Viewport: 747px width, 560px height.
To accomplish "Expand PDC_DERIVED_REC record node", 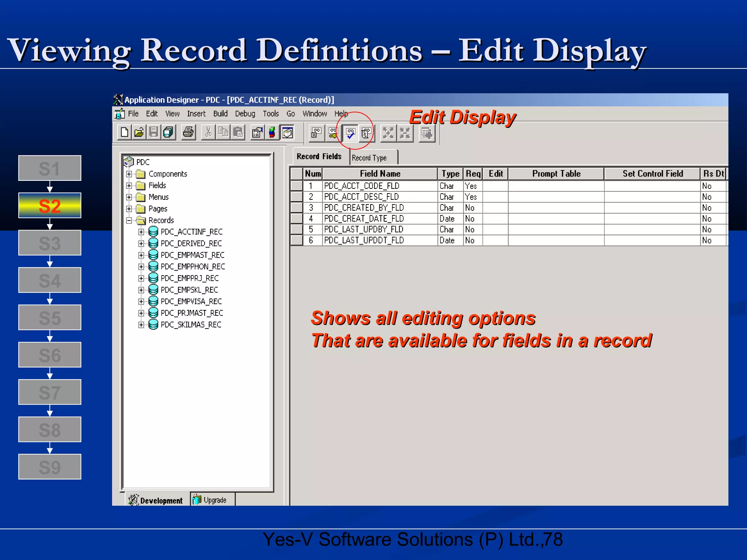I will pos(141,244).
